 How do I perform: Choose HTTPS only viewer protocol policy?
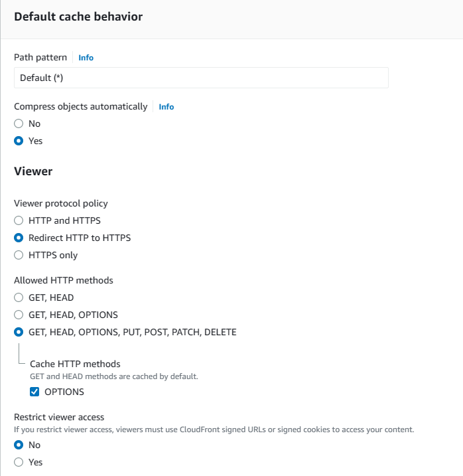19,255
